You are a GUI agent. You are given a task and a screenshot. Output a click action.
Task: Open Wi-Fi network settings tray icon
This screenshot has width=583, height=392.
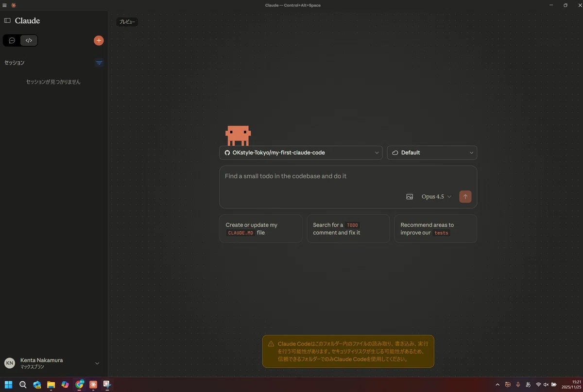(x=538, y=385)
